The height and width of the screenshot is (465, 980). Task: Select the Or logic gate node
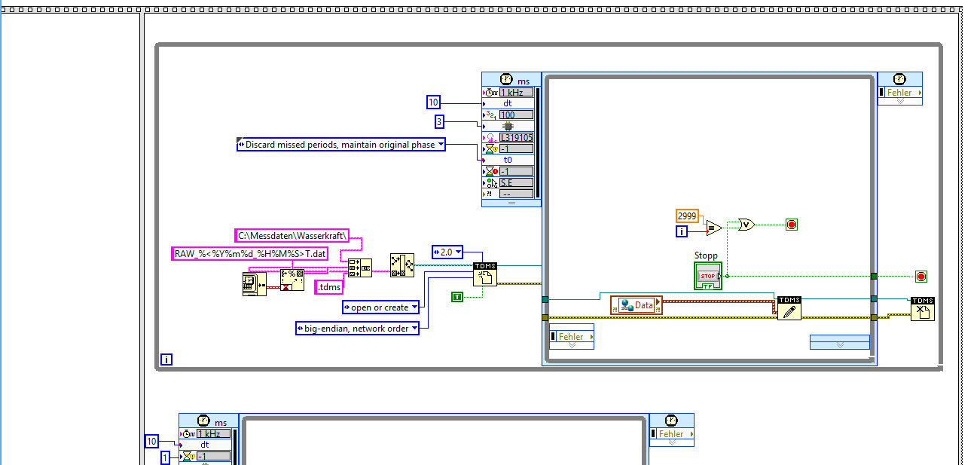(x=746, y=224)
